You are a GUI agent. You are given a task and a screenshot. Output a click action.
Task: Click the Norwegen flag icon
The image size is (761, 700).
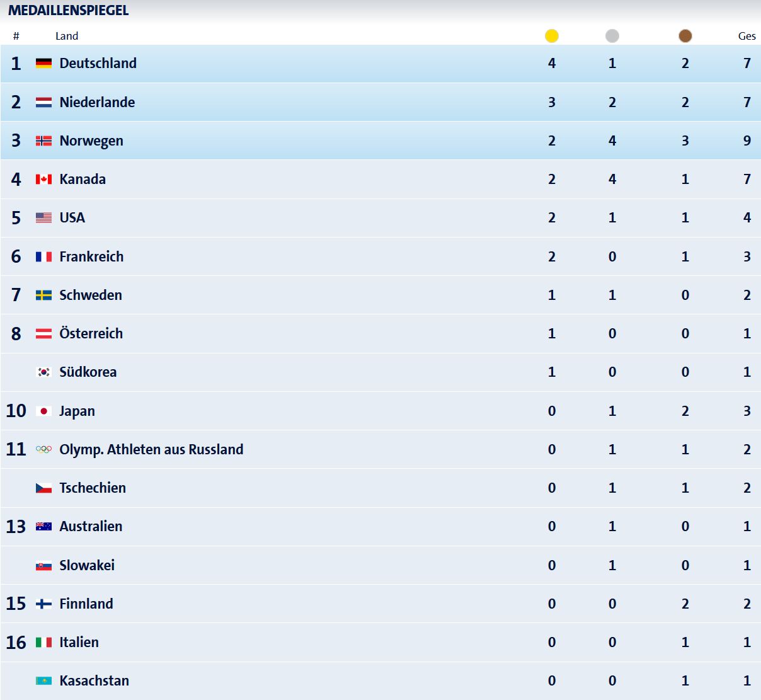(43, 141)
